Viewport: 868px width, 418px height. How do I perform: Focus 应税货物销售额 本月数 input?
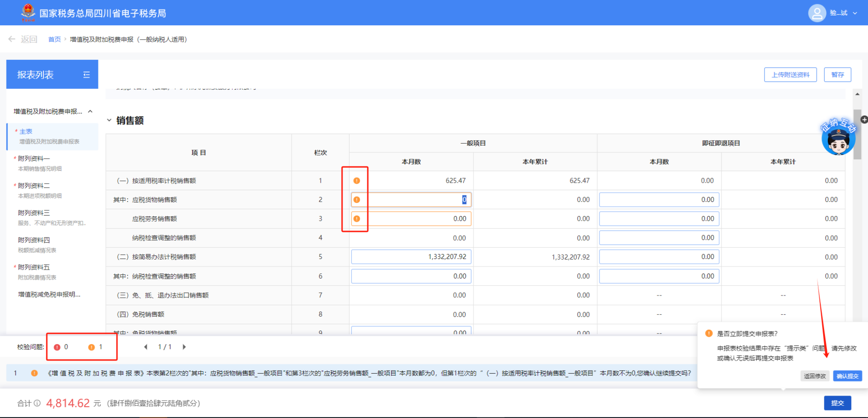tap(411, 200)
